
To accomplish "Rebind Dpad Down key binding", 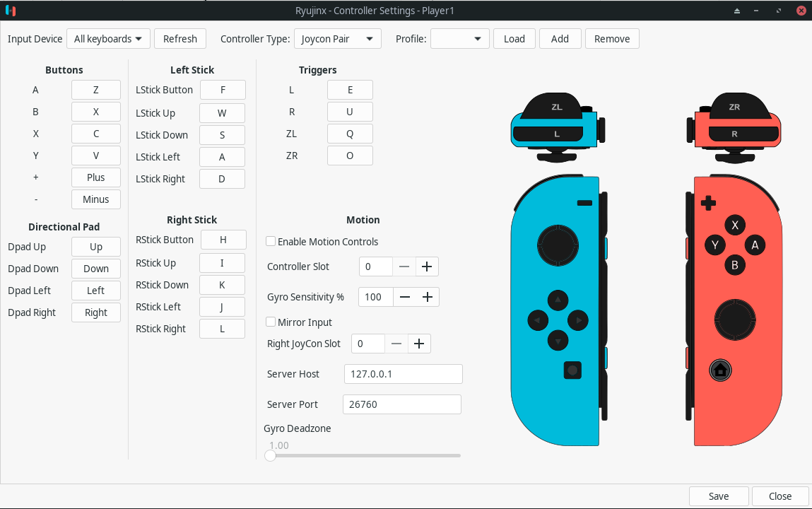I will click(x=96, y=269).
